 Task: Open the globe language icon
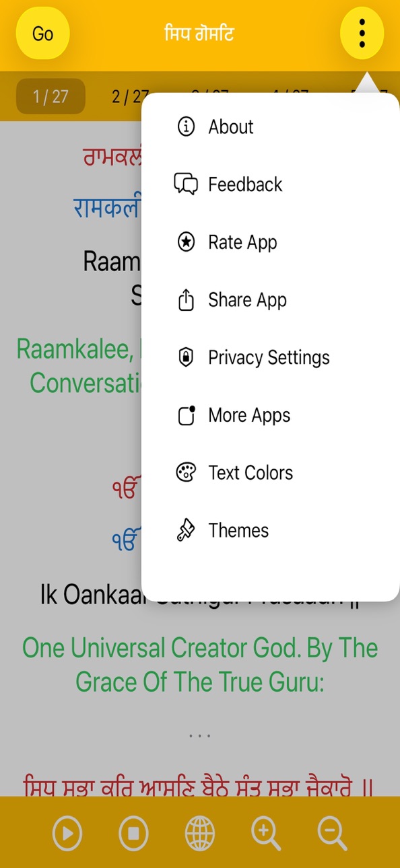(200, 834)
